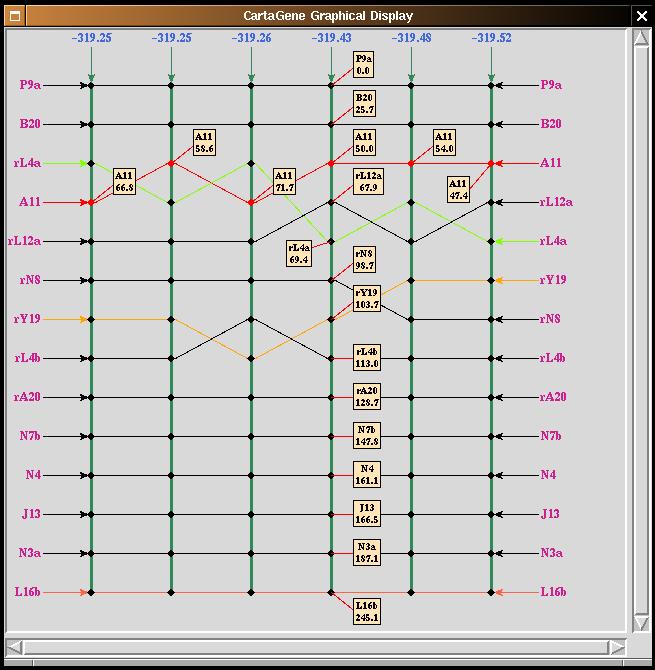Select the left rL4a marker name
The image size is (655, 670).
28,162
